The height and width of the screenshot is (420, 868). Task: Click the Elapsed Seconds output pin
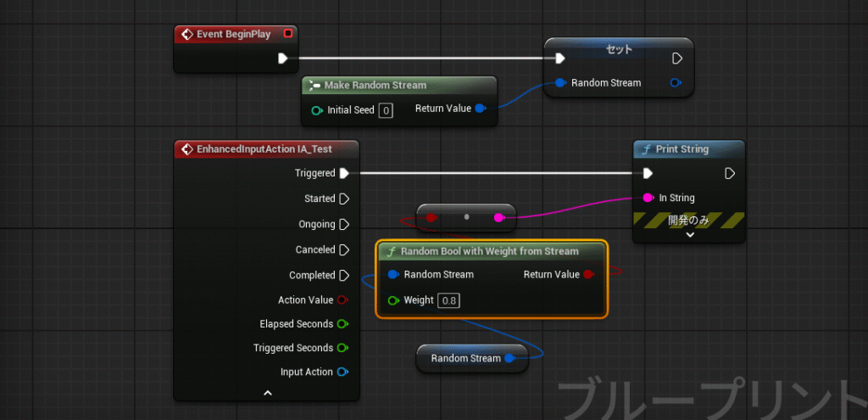(342, 323)
